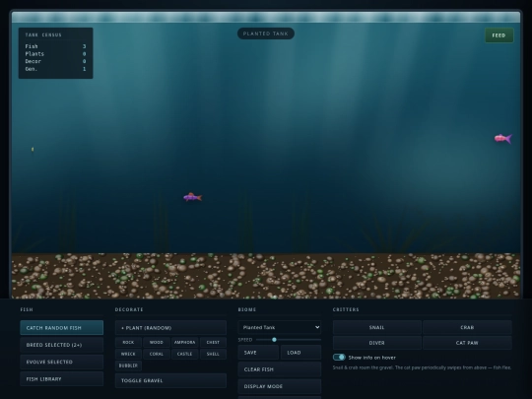Trigger the Cat Paw critter
The height and width of the screenshot is (399, 532).
click(467, 343)
